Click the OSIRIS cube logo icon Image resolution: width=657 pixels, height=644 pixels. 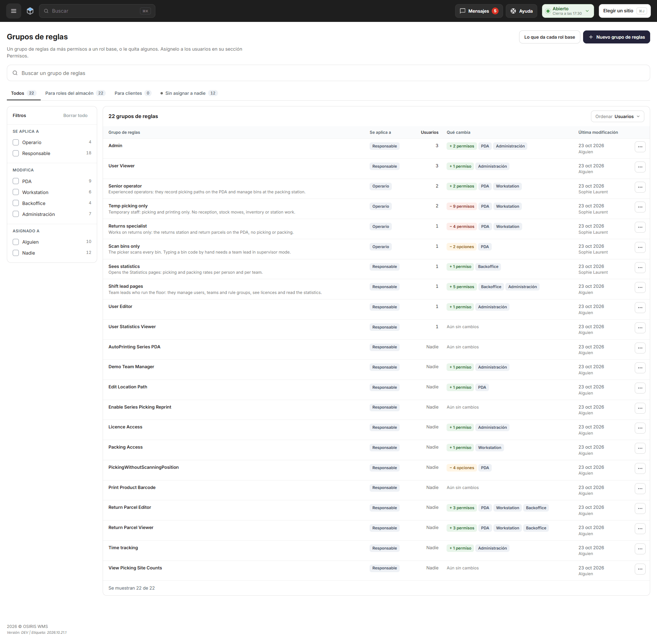[30, 11]
